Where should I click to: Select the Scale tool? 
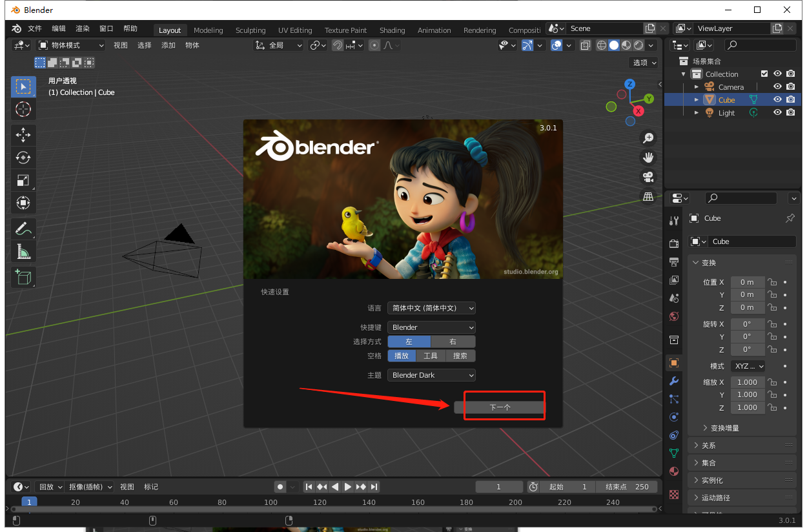click(x=23, y=180)
